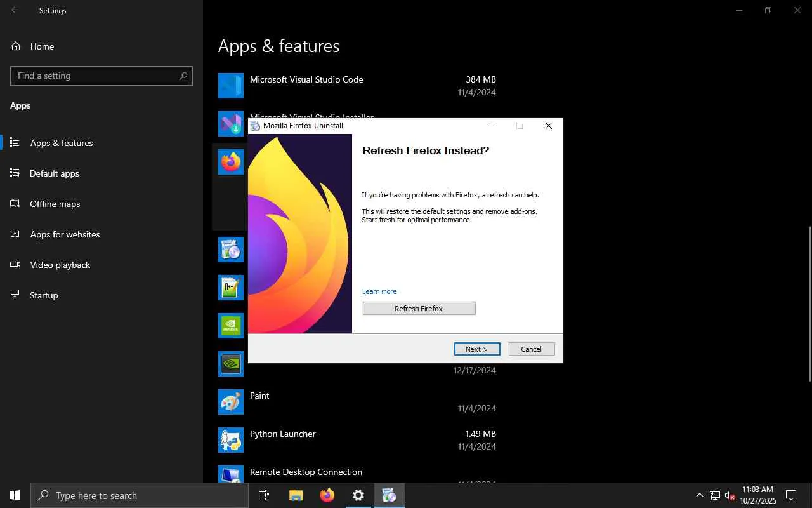Image resolution: width=812 pixels, height=508 pixels.
Task: Click the dark NVIDIA control panel icon
Action: [231, 364]
